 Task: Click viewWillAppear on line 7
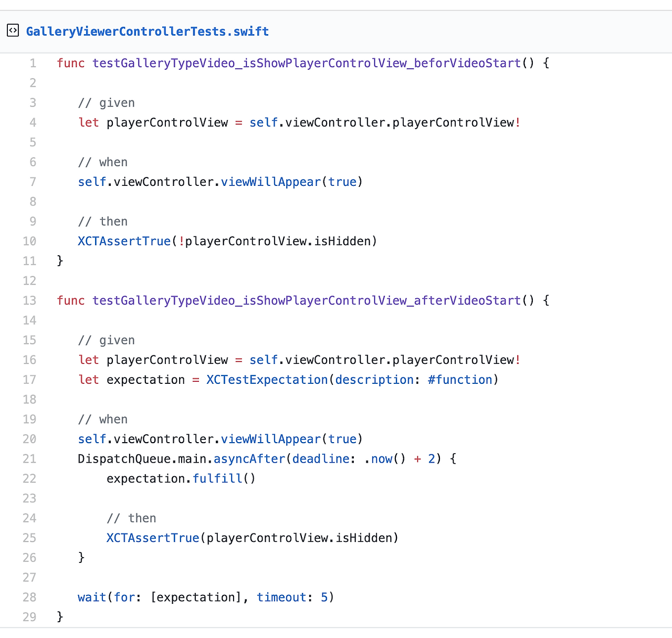271,182
